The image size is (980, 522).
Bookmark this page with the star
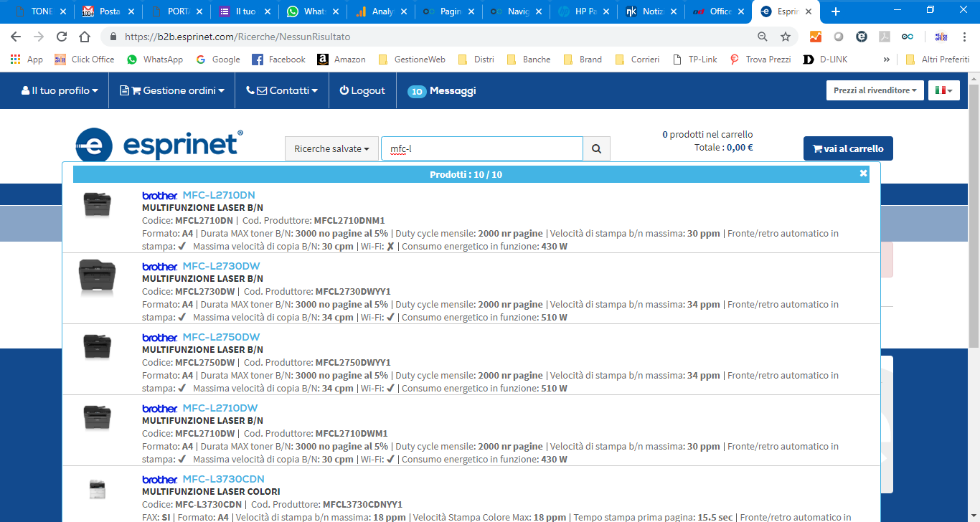coord(786,37)
